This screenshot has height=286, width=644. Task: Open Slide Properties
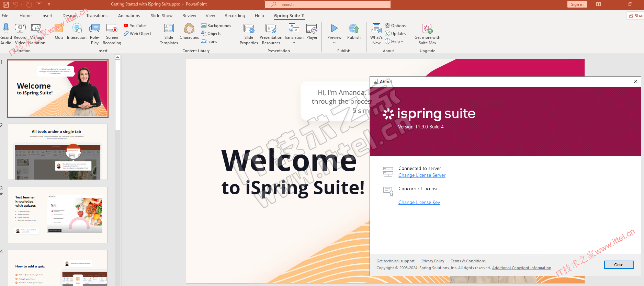tap(249, 34)
